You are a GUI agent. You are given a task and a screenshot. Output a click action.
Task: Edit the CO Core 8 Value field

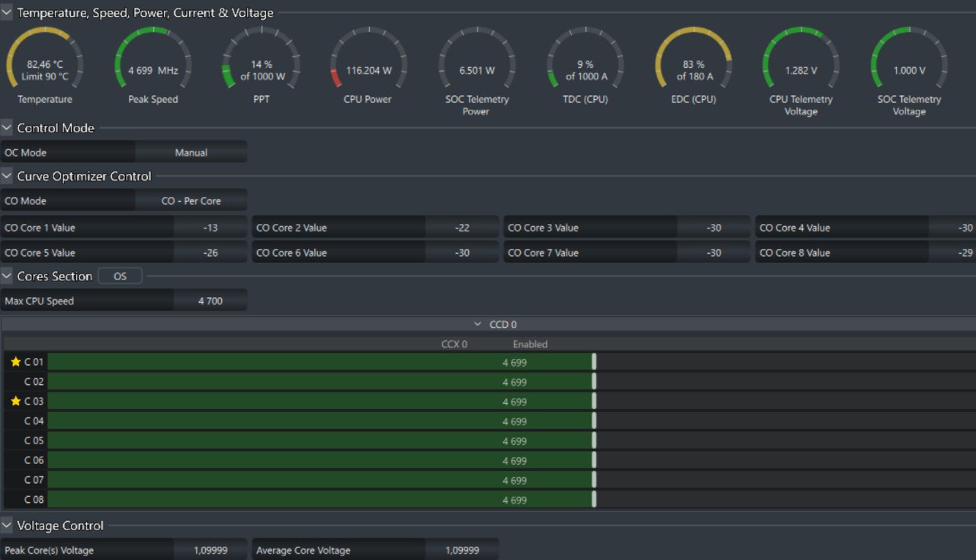click(x=952, y=253)
